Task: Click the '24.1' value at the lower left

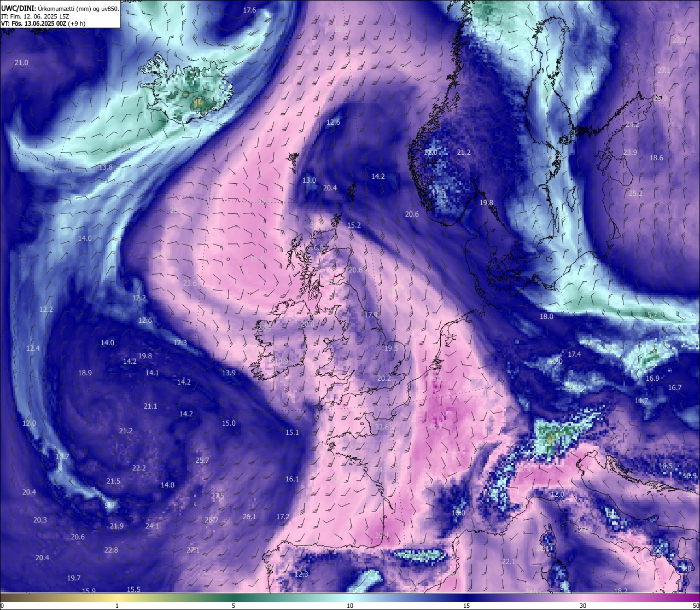Action: pyautogui.click(x=152, y=526)
